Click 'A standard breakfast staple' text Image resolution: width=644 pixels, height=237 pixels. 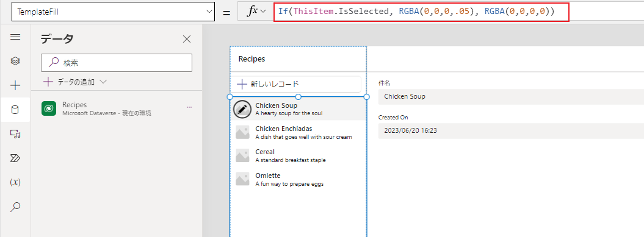(291, 160)
